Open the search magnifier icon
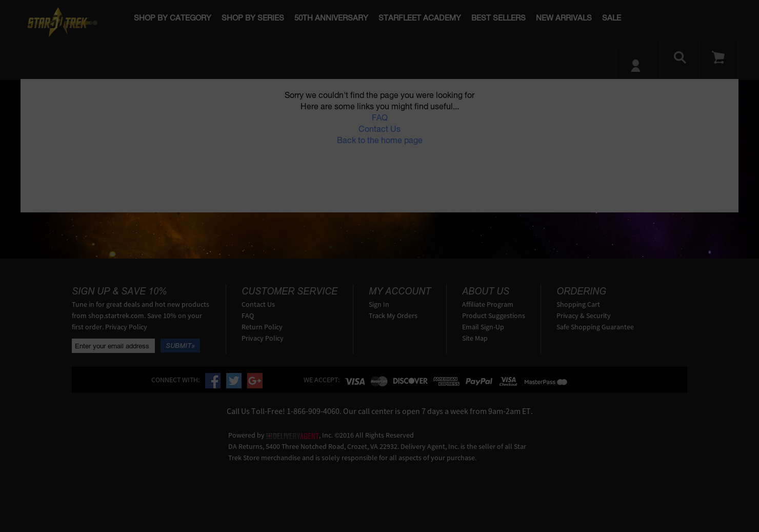The image size is (759, 532). 680,57
